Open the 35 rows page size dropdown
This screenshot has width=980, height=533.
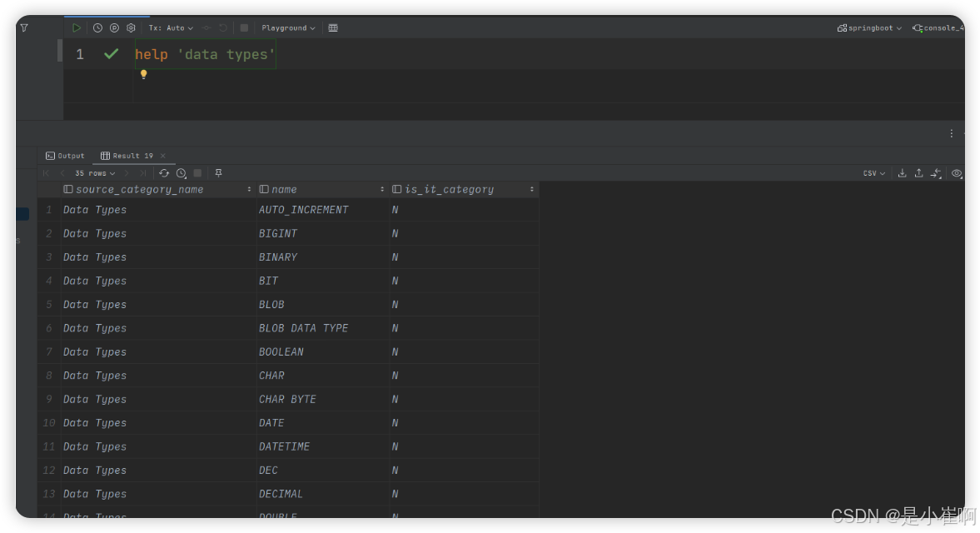tap(95, 173)
